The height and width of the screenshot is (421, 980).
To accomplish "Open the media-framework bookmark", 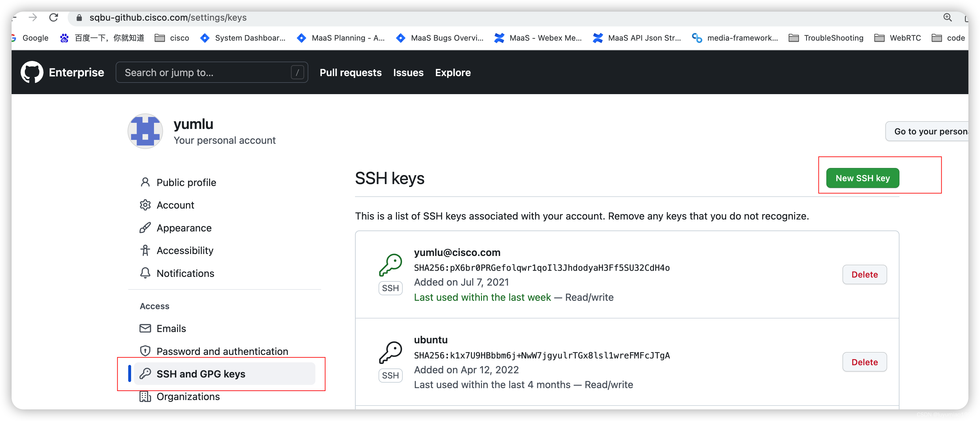I will pyautogui.click(x=735, y=38).
